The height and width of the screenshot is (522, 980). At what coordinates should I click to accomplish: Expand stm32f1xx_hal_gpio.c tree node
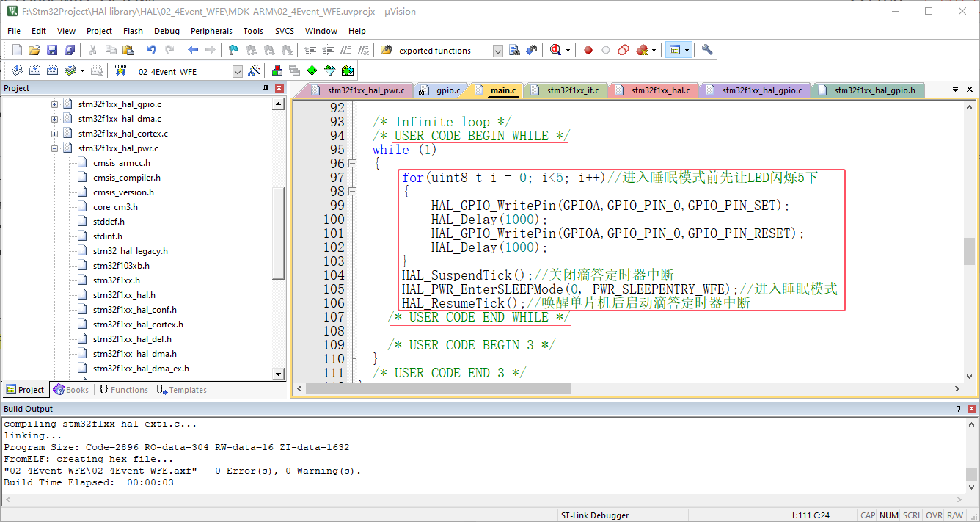coord(54,104)
